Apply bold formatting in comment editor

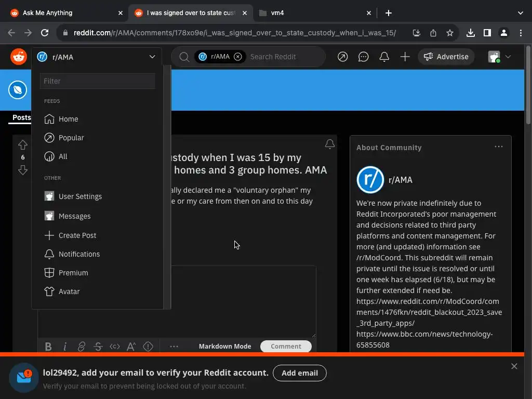tap(48, 347)
